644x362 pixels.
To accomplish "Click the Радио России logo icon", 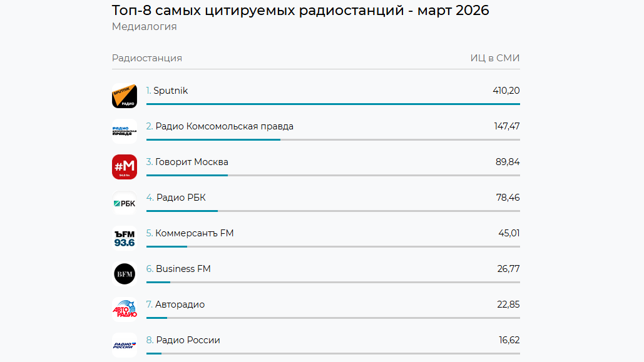I will coord(124,344).
